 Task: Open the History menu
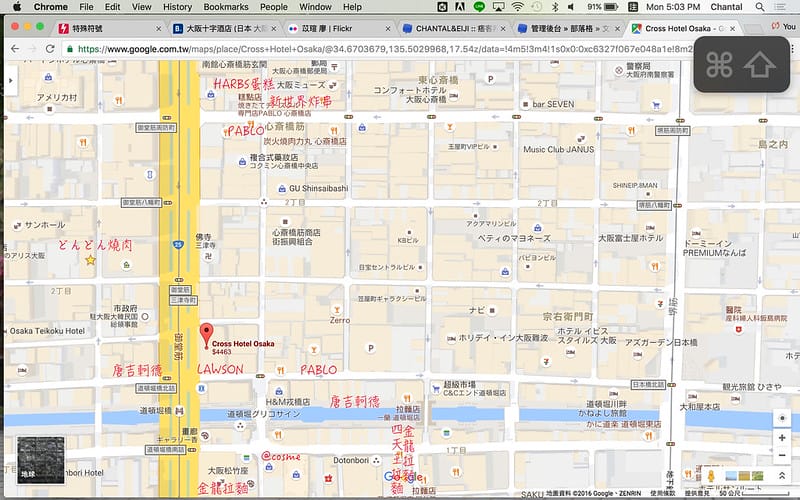[177, 7]
